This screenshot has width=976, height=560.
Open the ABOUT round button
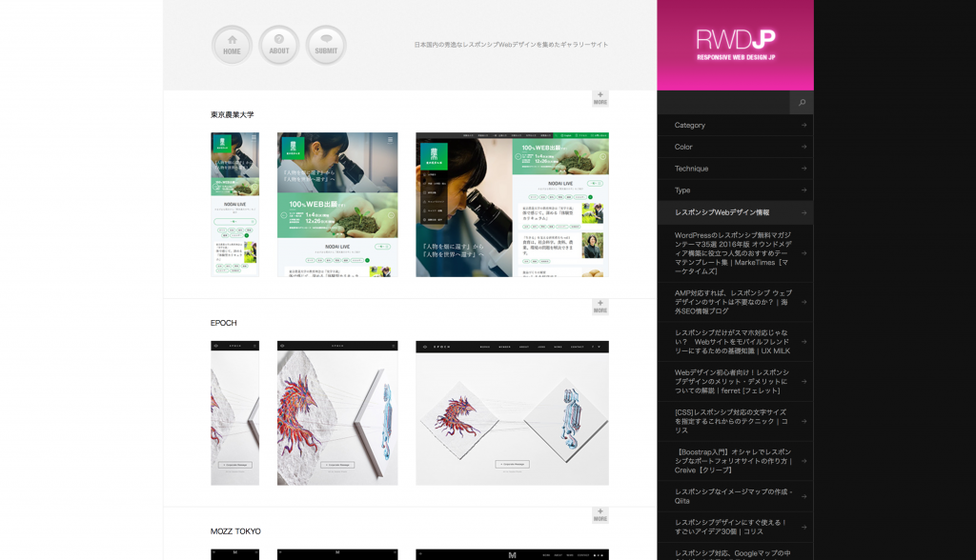coord(279,45)
